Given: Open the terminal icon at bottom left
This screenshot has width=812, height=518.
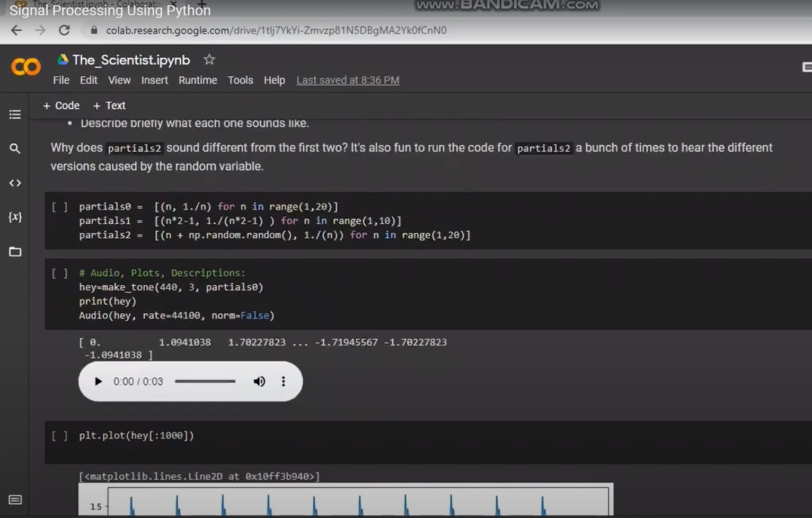Looking at the screenshot, I should [x=15, y=499].
